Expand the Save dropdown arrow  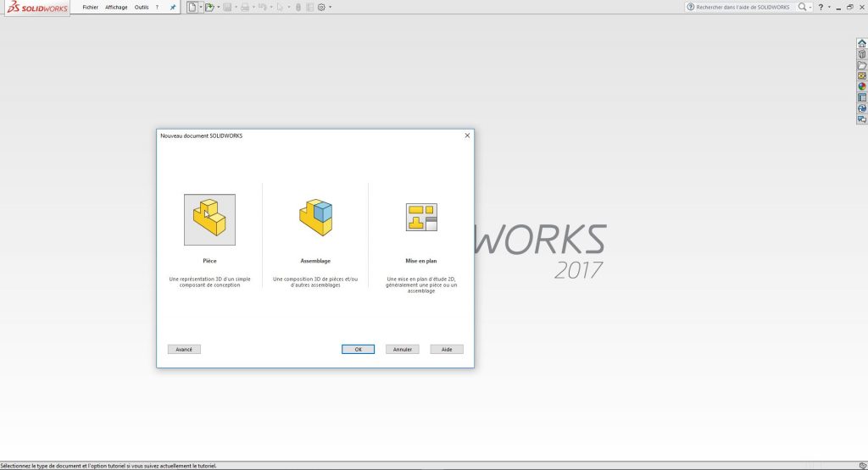[x=236, y=7]
